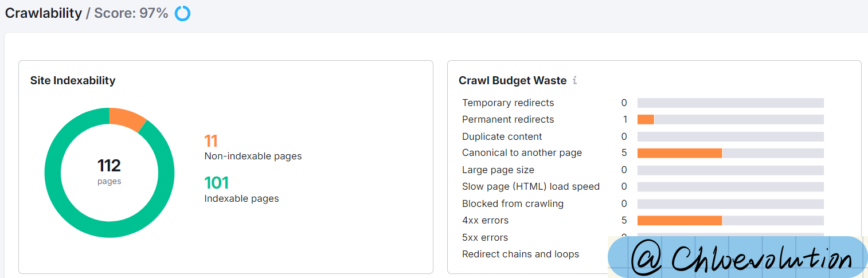Click the Crawlability page title
Image resolution: width=868 pixels, height=278 pixels.
(x=44, y=13)
